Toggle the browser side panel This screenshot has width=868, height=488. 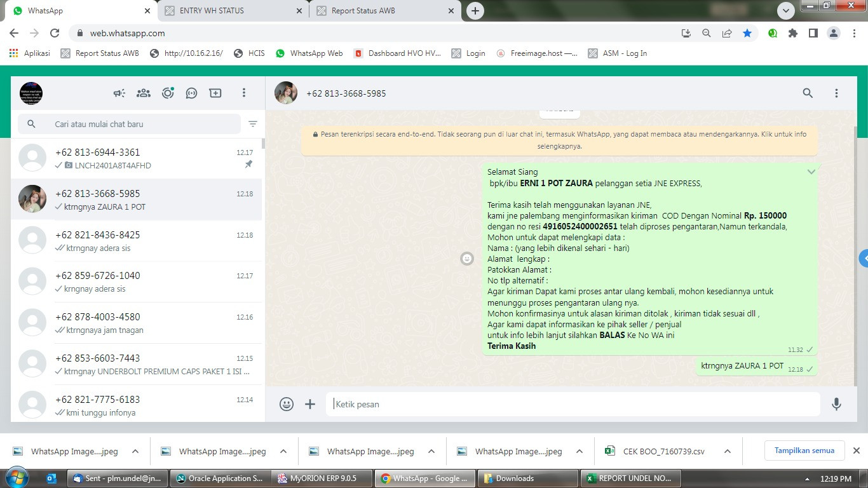tap(813, 33)
